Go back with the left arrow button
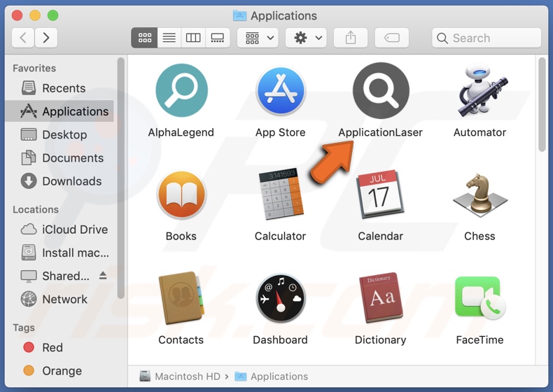 [x=23, y=38]
